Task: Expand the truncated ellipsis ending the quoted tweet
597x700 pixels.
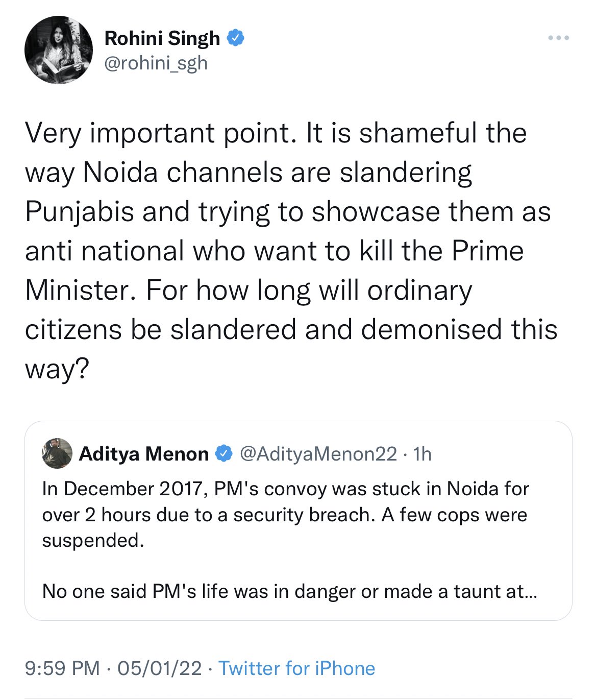Action: coord(530,592)
